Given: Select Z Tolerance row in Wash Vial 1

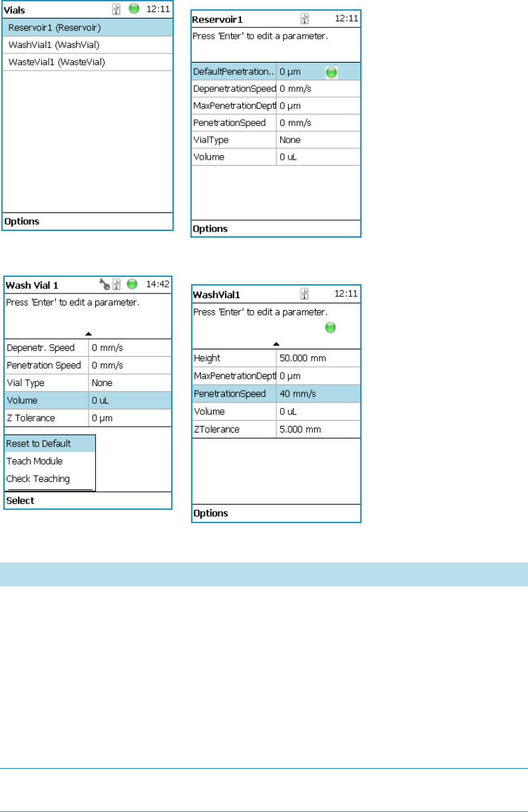Looking at the screenshot, I should 88,418.
